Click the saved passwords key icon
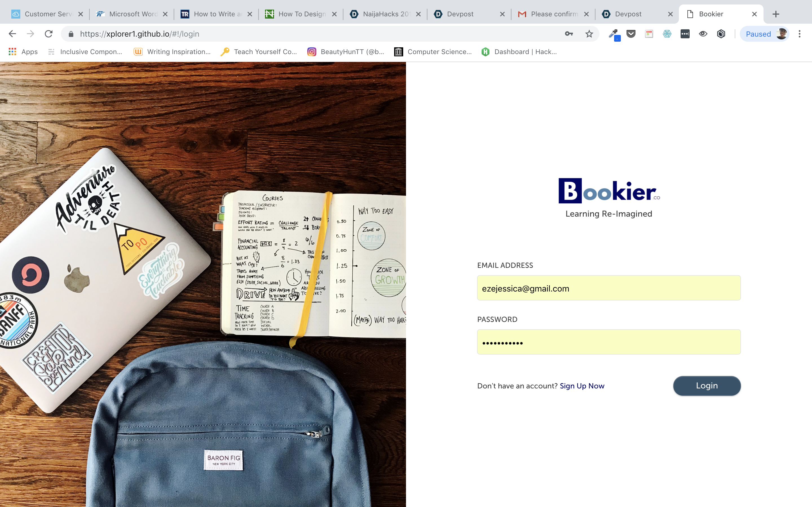Screen dimensions: 812x507 [x=569, y=34]
